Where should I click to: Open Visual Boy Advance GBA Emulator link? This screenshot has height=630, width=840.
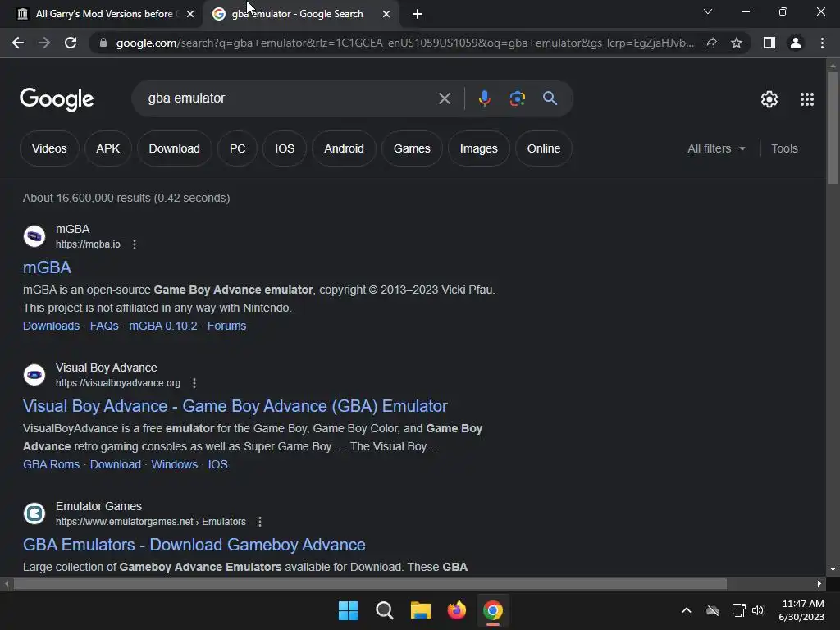(235, 406)
